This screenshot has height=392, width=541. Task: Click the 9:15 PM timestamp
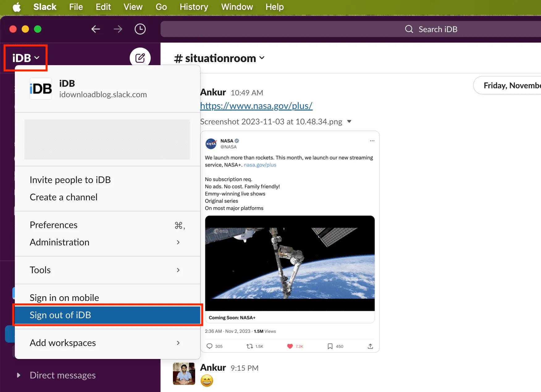pos(244,368)
